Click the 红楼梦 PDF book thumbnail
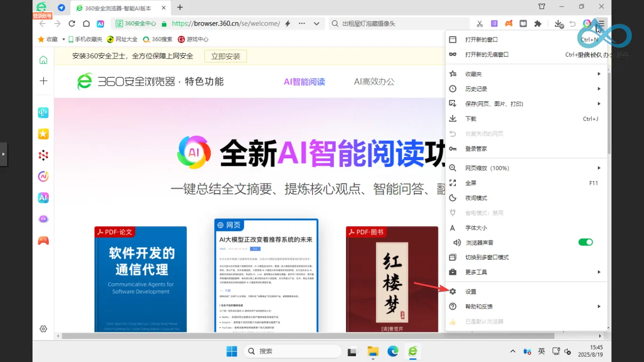Screen dimensions: 644x362 [392, 279]
